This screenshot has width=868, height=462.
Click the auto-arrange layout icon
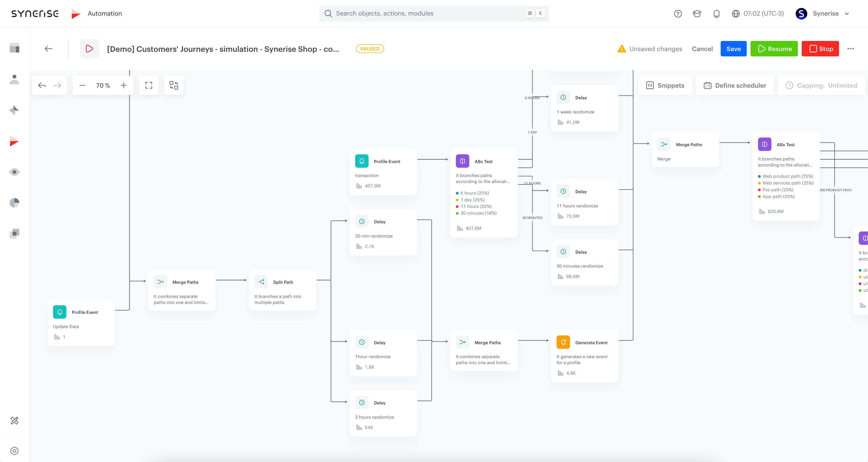pyautogui.click(x=174, y=85)
